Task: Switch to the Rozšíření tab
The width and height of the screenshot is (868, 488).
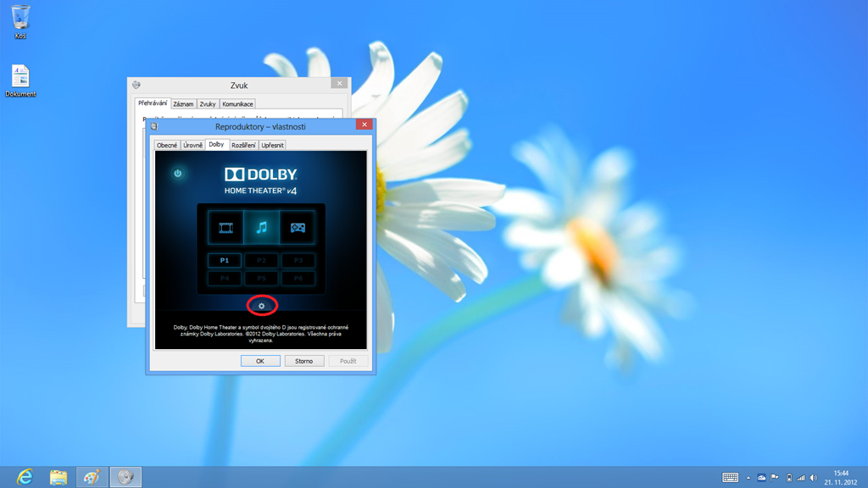Action: click(x=243, y=145)
